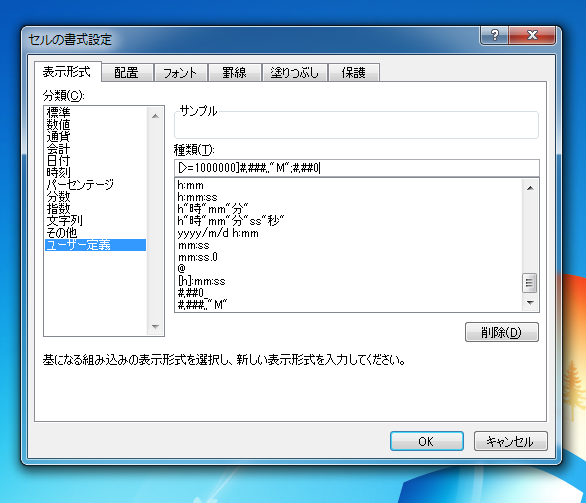Viewport: 586px width, 503px height.
Task: Click the 削除(D) delete button
Action: 502,332
